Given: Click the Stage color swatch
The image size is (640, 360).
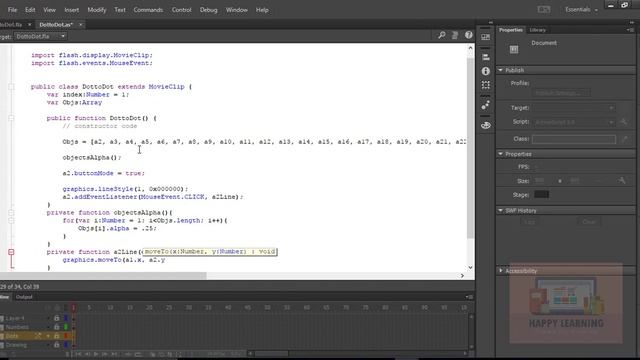Looking at the screenshot, I should coord(542,194).
